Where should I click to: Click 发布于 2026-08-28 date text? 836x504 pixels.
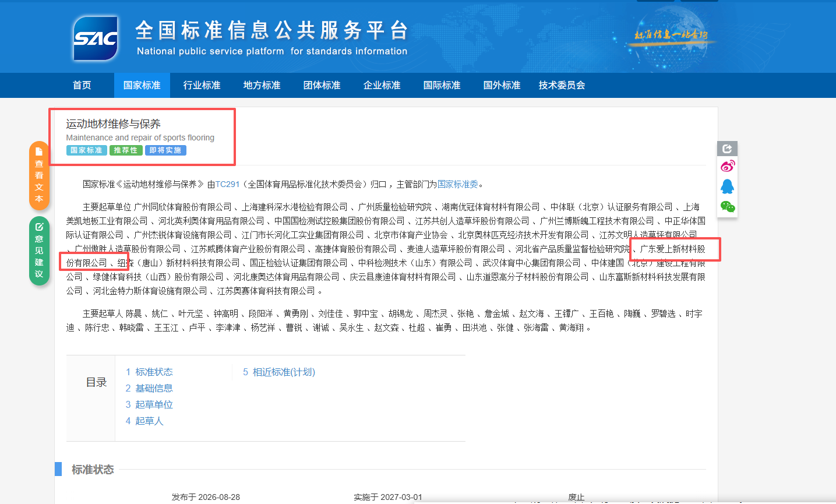(x=206, y=497)
